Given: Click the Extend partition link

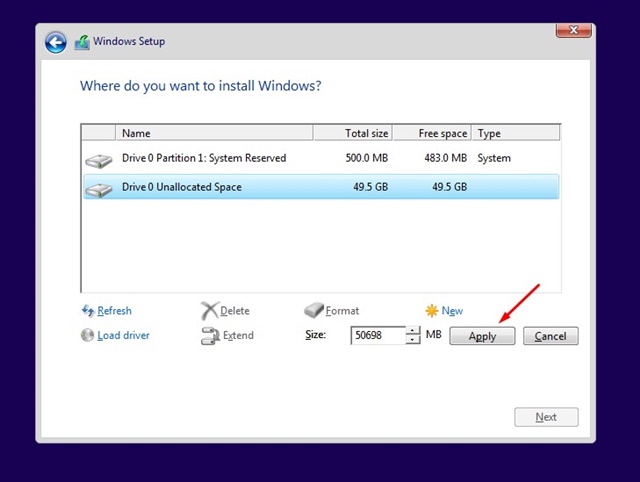Looking at the screenshot, I should coord(238,335).
